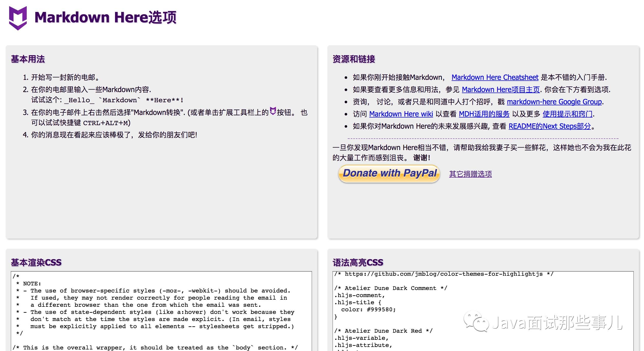Click the 'color: #999580;' line in highlight CSS
The image size is (644, 351).
[x=368, y=310]
